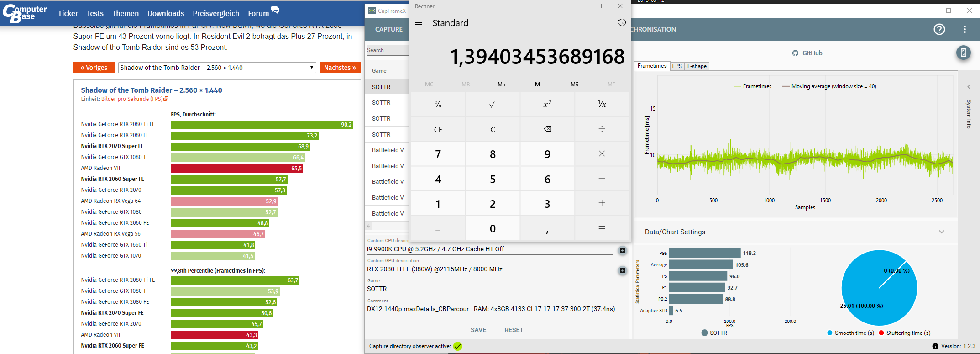
Task: Click the equals key on calculator
Action: [x=602, y=228]
